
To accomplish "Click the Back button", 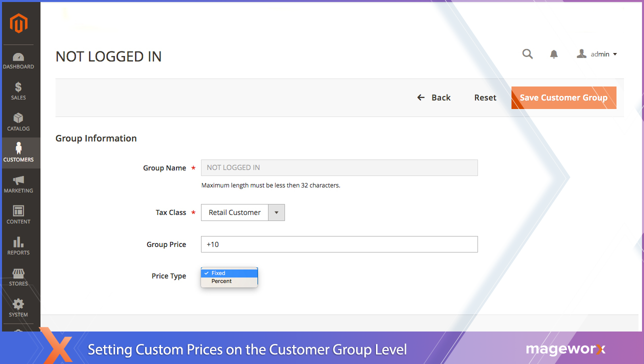I will (434, 97).
